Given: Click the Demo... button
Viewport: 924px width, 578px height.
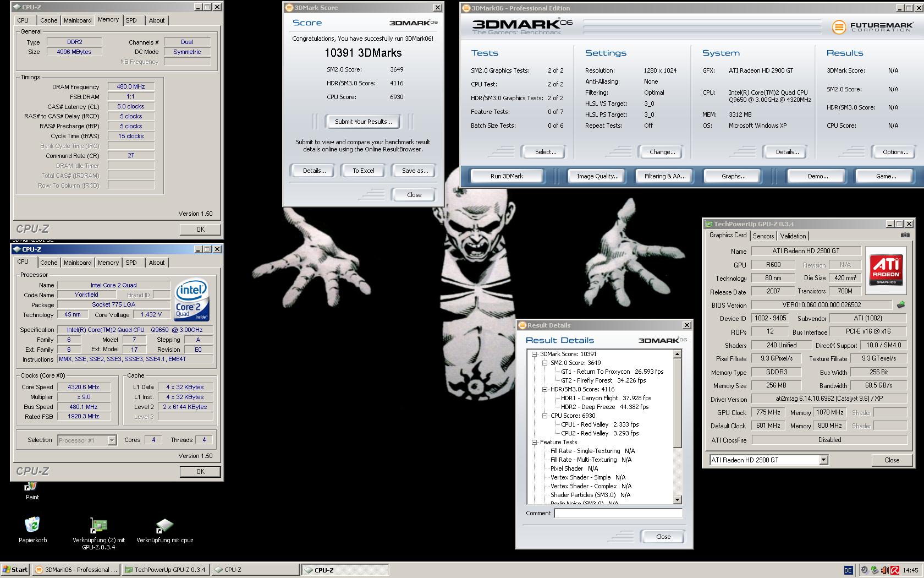Looking at the screenshot, I should coord(818,176).
